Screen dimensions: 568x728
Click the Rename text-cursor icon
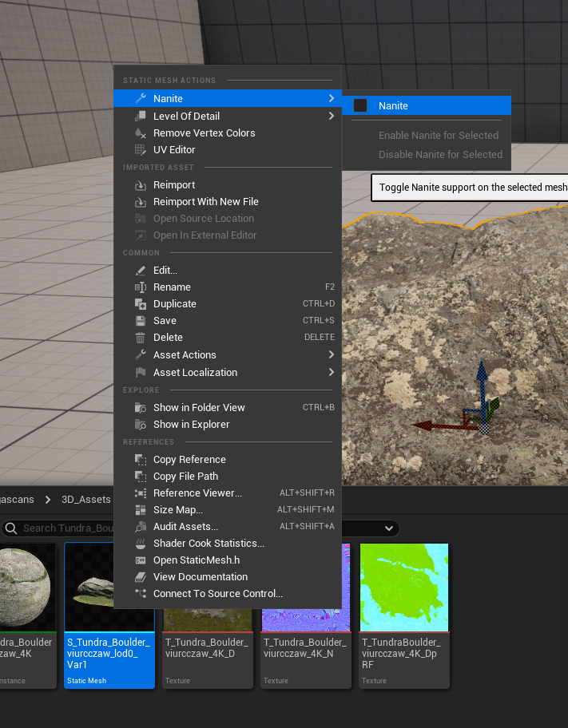point(141,287)
